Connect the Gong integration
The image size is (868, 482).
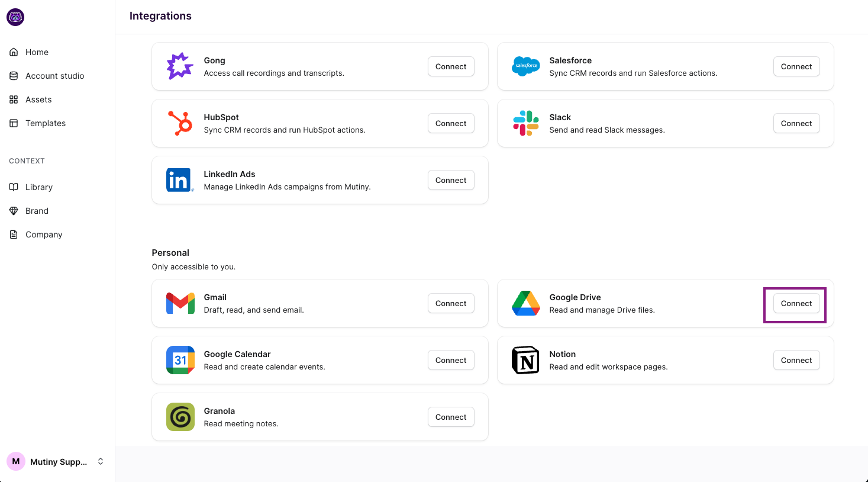[x=451, y=66]
